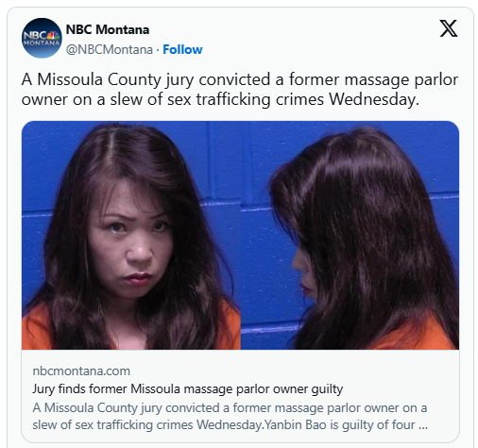Open the X logo in the corner
The width and height of the screenshot is (478, 448).
pyautogui.click(x=449, y=28)
